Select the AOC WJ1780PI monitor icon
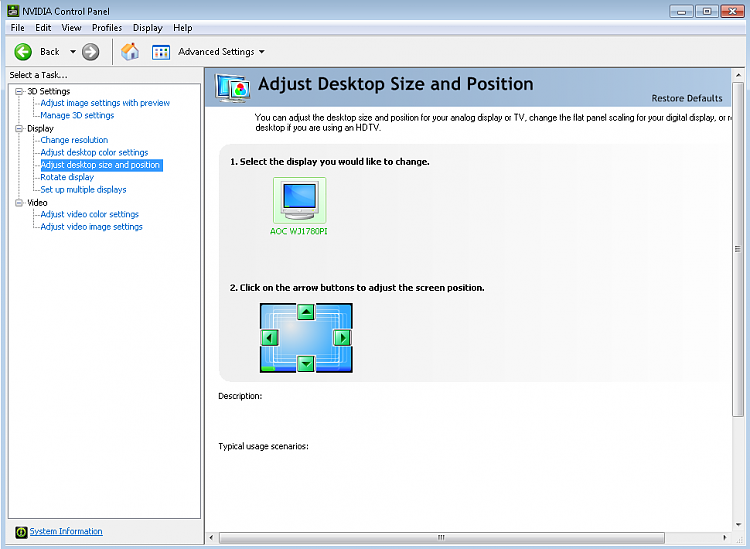 [x=299, y=200]
